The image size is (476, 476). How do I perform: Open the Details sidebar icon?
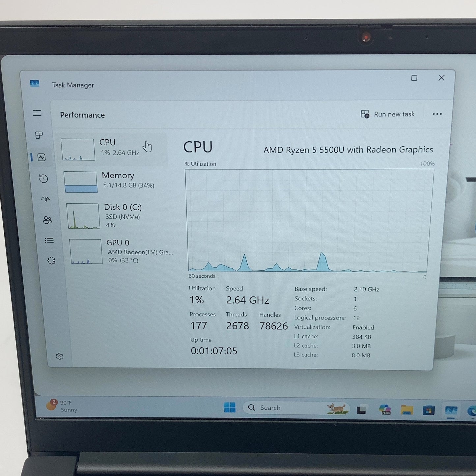click(x=49, y=240)
